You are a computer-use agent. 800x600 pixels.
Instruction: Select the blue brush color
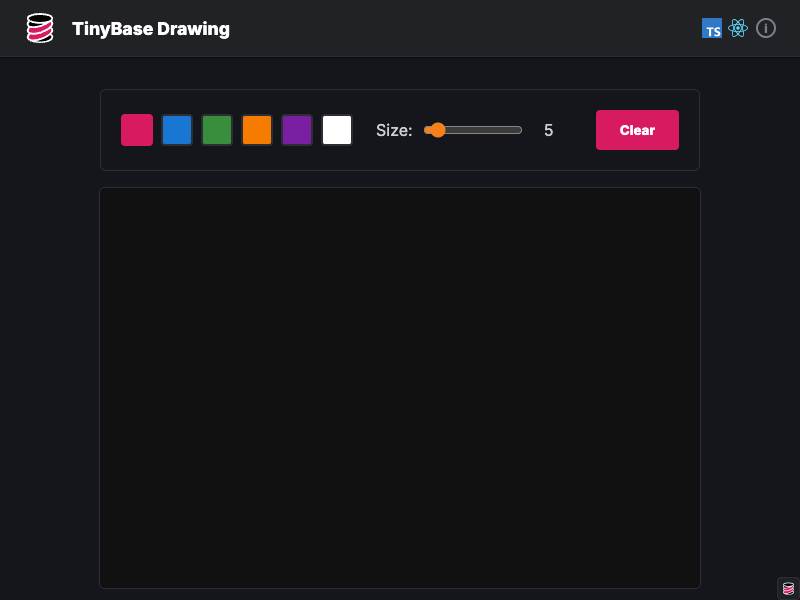pyautogui.click(x=177, y=130)
